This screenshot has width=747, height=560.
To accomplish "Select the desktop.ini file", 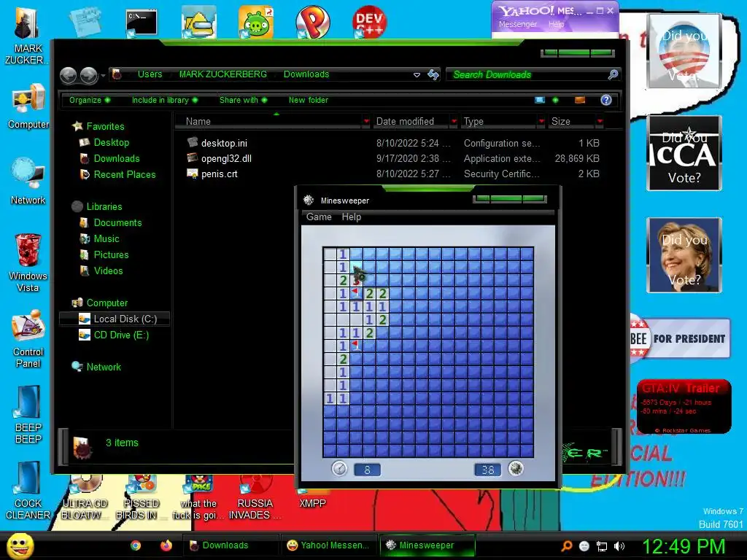I will point(224,144).
